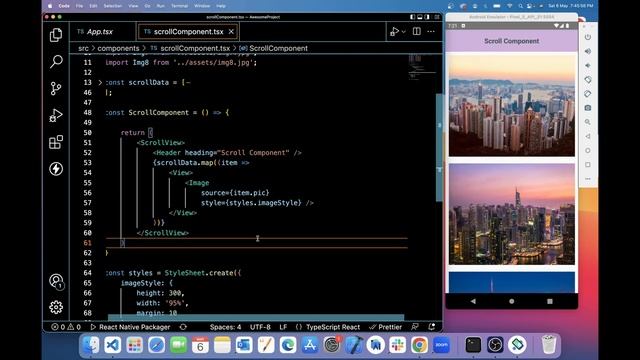Toggle bottom panel layout icon in title bar

420,17
